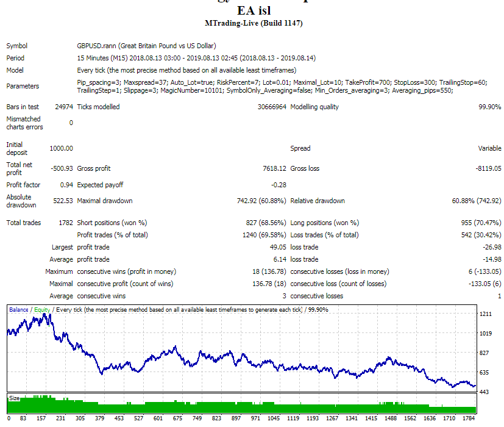Click the '971' x-axis trade label
The height and width of the screenshot is (427, 504).
point(255,418)
